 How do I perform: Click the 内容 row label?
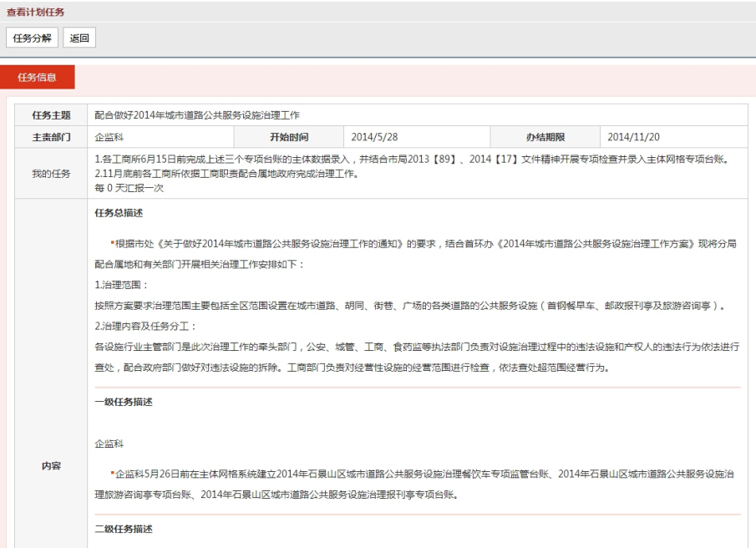pos(51,465)
